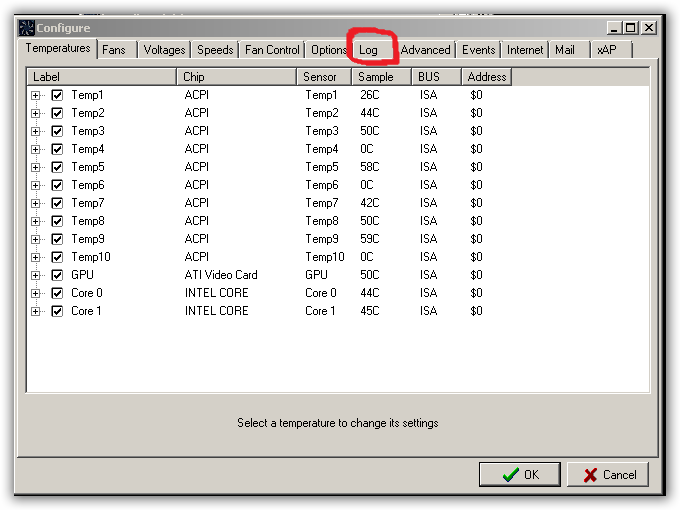Viewport: 680px width, 510px height.
Task: Open the Log tab
Action: coord(373,50)
